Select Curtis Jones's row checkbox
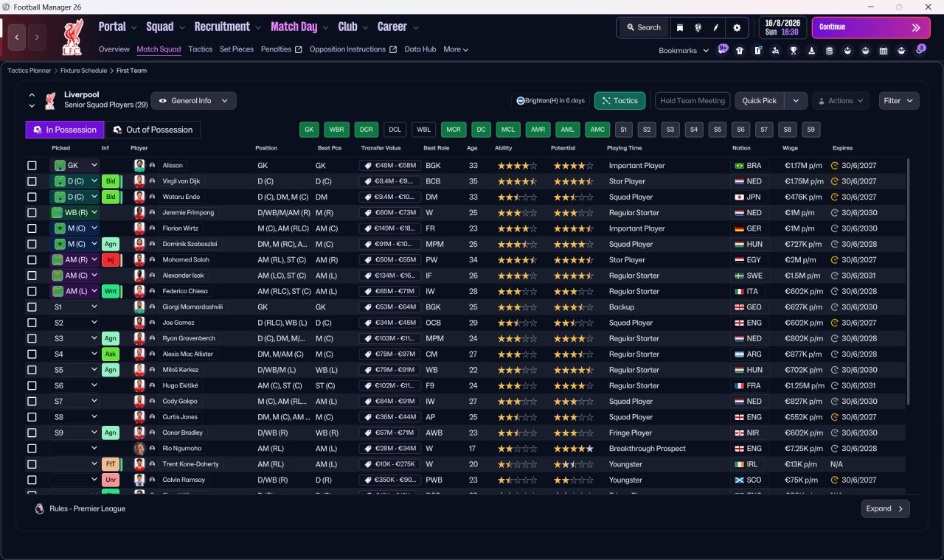The height and width of the screenshot is (560, 944). tap(32, 417)
